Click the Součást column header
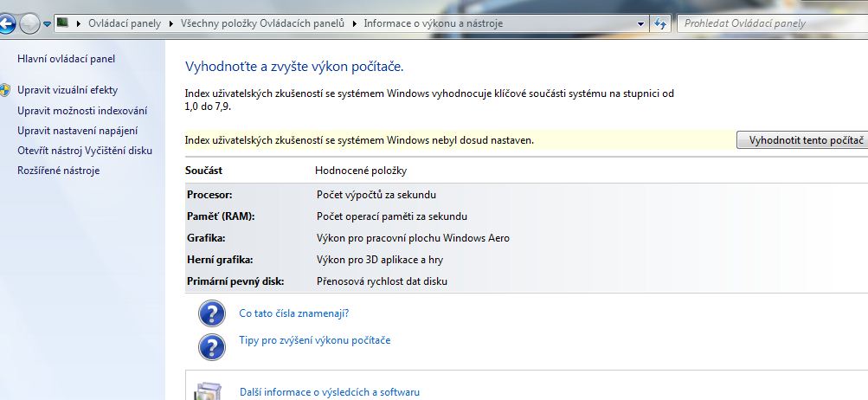 (203, 171)
